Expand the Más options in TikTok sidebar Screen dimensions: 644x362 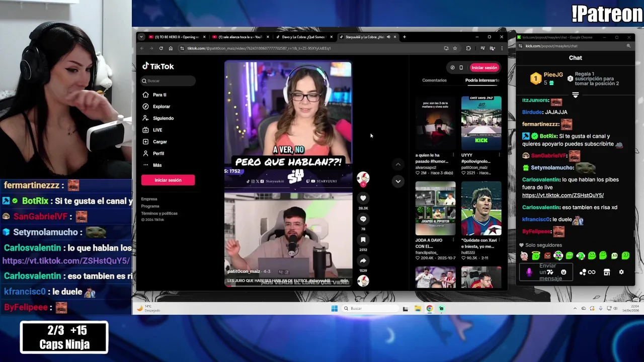(x=152, y=165)
